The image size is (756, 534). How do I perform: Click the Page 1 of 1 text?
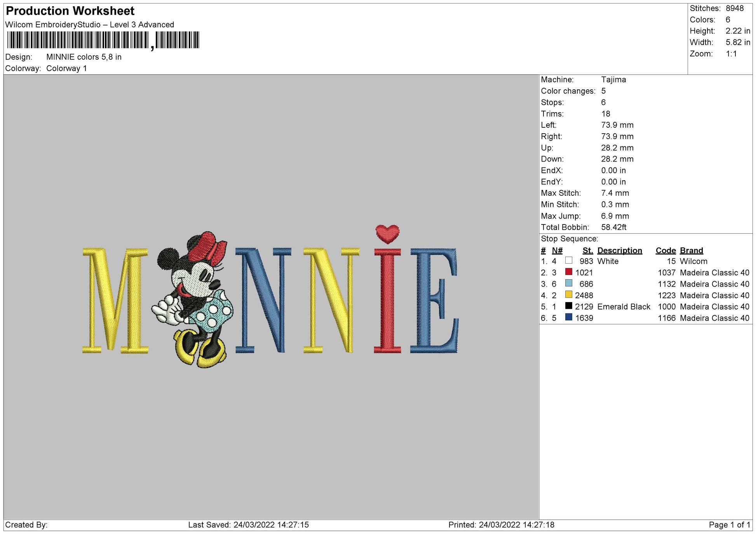729,525
